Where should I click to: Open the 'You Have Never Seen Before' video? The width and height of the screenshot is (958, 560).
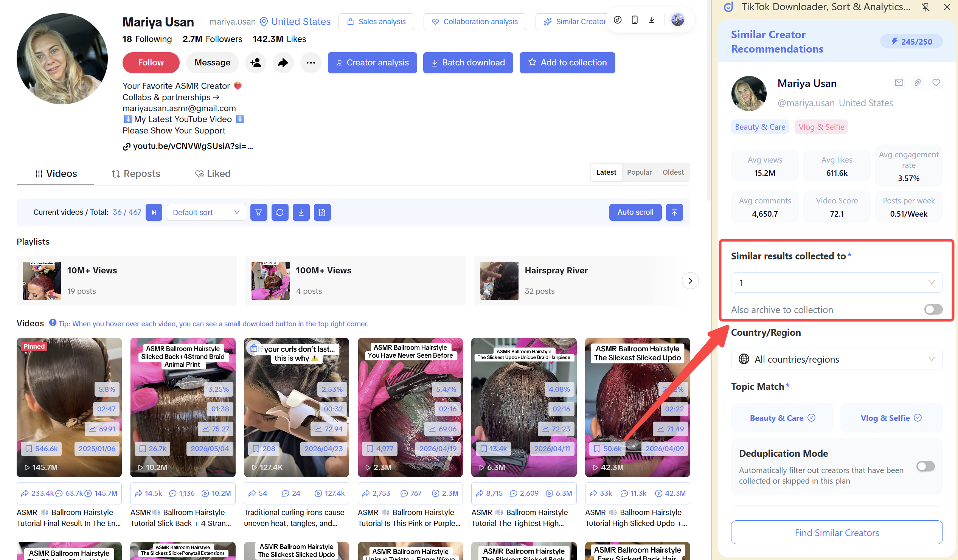pyautogui.click(x=410, y=407)
